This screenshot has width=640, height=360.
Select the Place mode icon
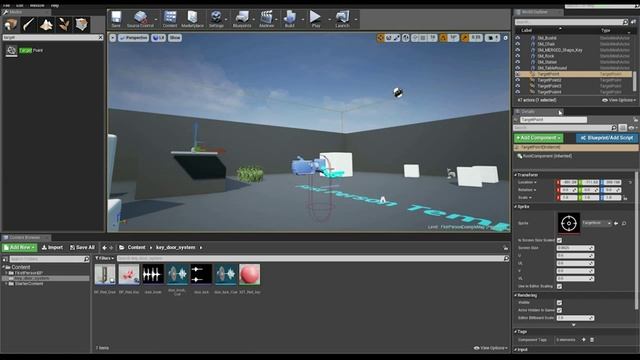(11, 24)
